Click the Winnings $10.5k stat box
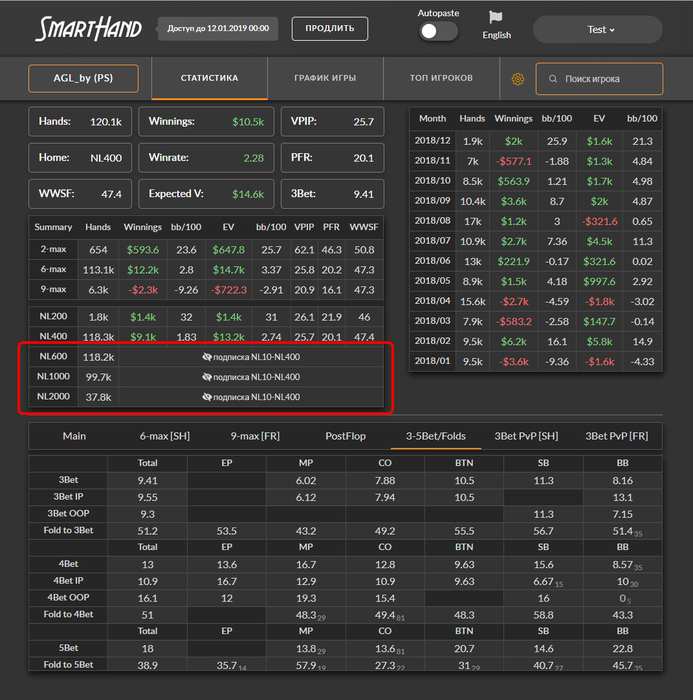The height and width of the screenshot is (700, 693). 206,121
